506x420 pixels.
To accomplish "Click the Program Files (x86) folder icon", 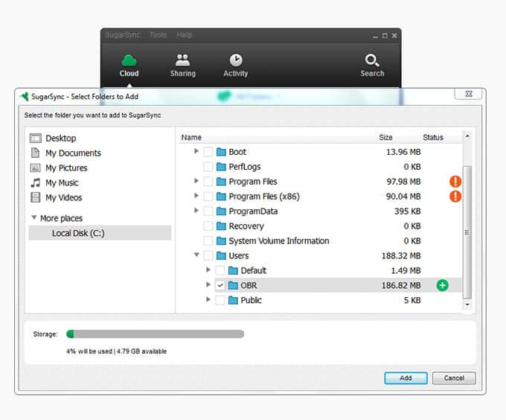I will (221, 197).
